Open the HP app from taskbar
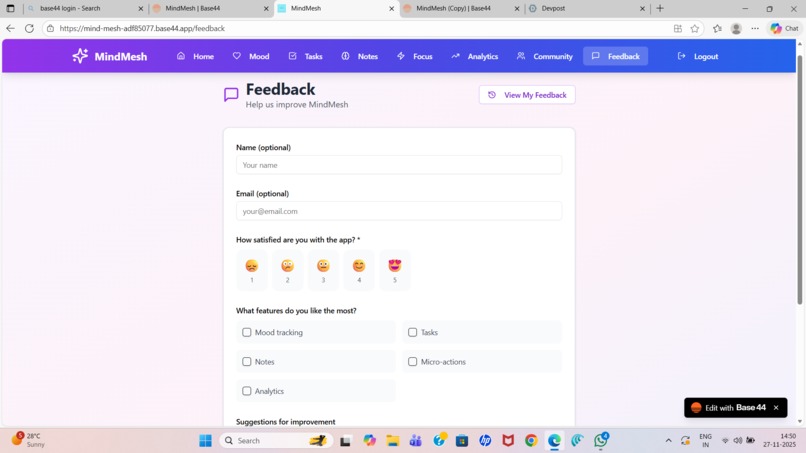This screenshot has height=453, width=806. pos(485,441)
